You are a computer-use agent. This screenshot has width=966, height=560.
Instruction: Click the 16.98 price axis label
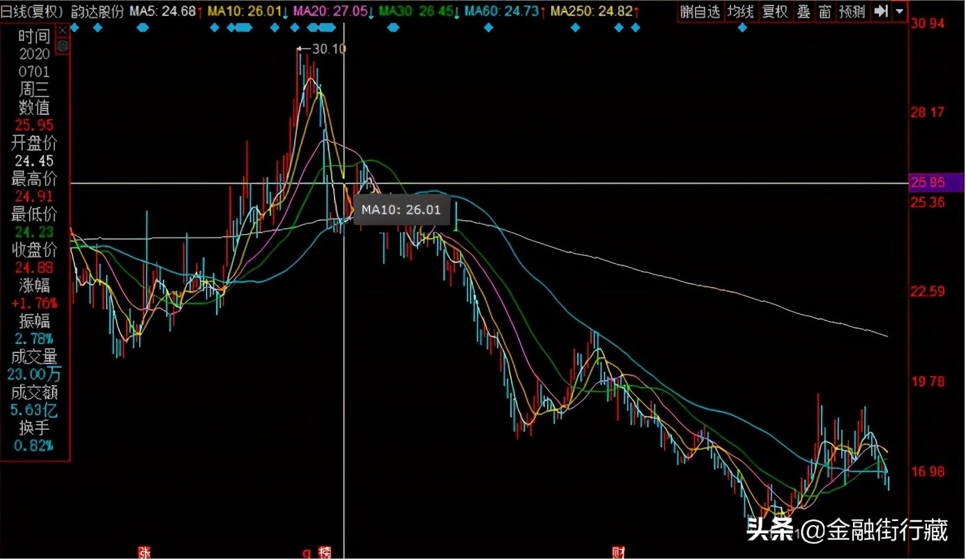click(929, 472)
